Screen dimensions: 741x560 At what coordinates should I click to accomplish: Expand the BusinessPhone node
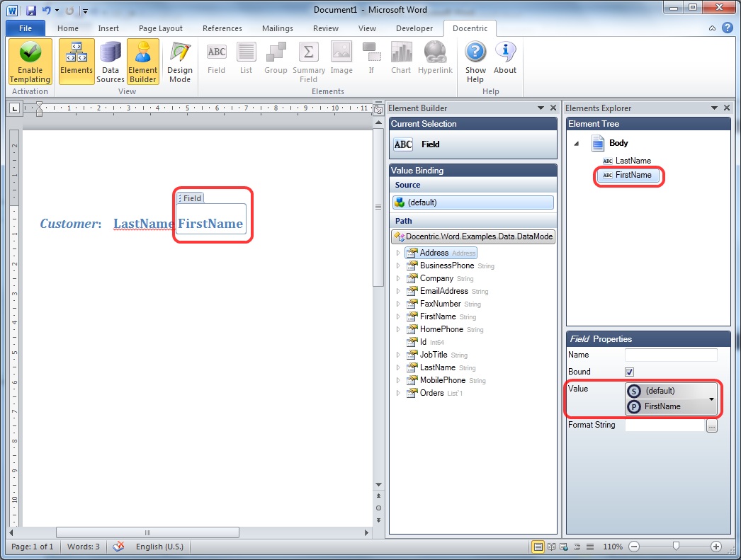(398, 265)
